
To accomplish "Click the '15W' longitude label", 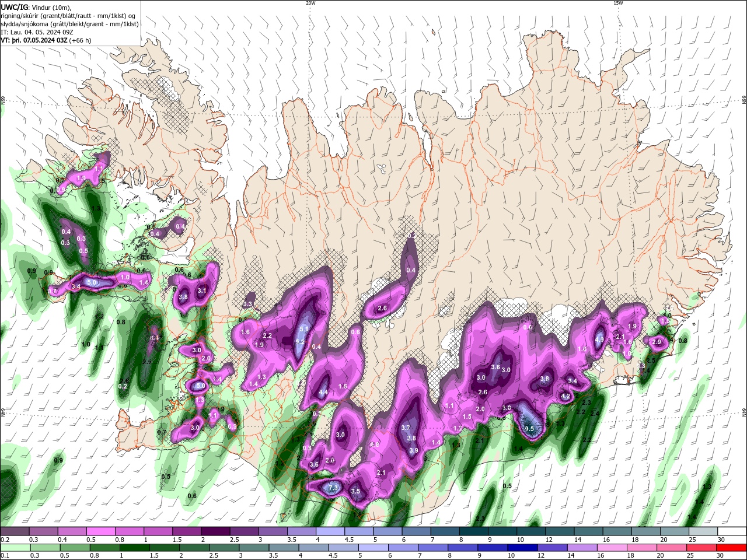I will pyautogui.click(x=618, y=3).
